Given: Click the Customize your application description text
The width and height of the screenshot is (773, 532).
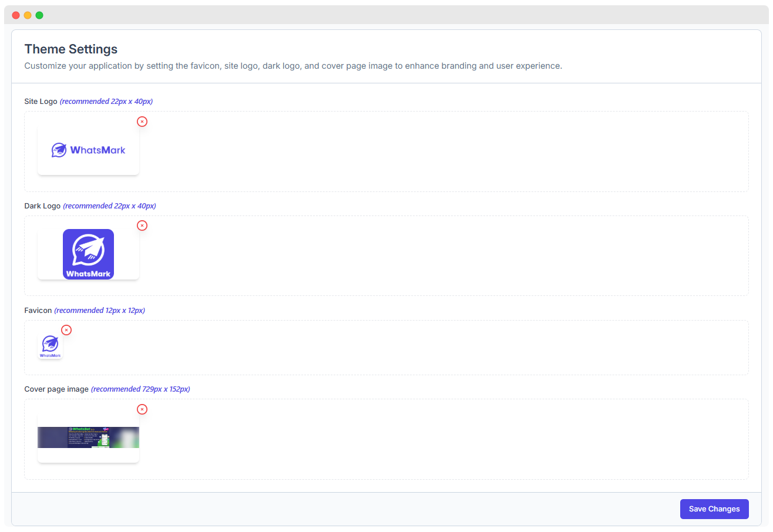Looking at the screenshot, I should click(293, 66).
